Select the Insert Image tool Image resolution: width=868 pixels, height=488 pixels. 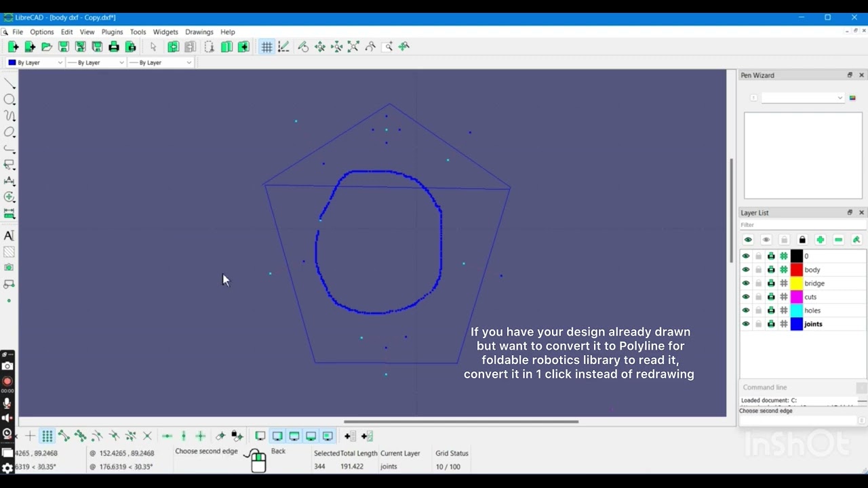9,268
